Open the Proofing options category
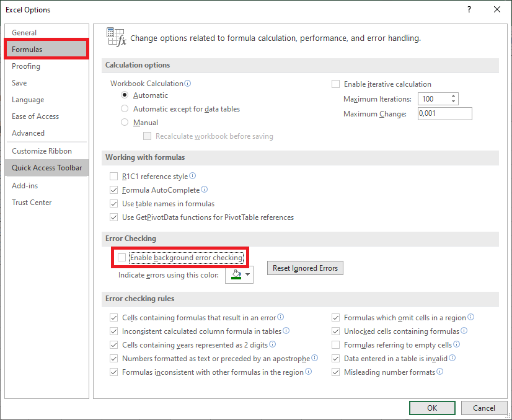This screenshot has height=420, width=512. point(46,66)
